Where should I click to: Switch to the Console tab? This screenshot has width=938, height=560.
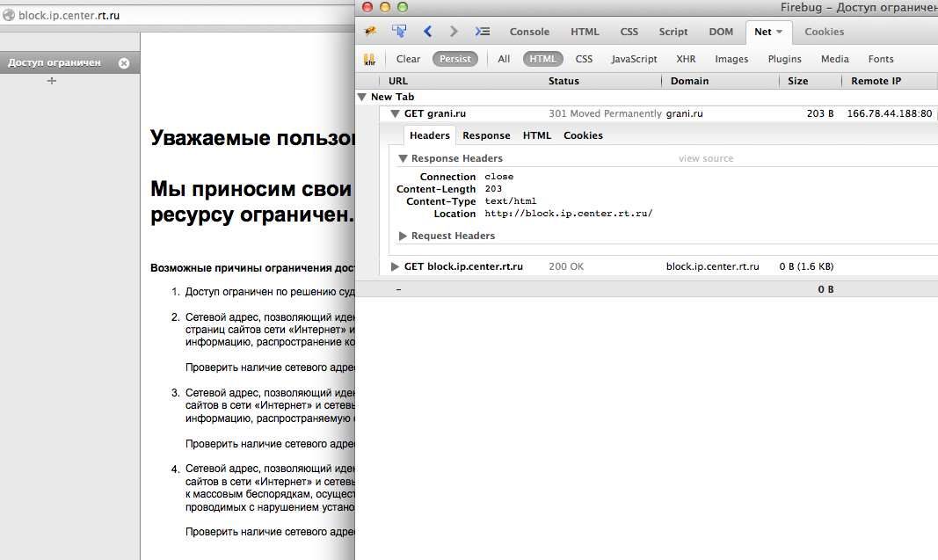click(x=529, y=31)
